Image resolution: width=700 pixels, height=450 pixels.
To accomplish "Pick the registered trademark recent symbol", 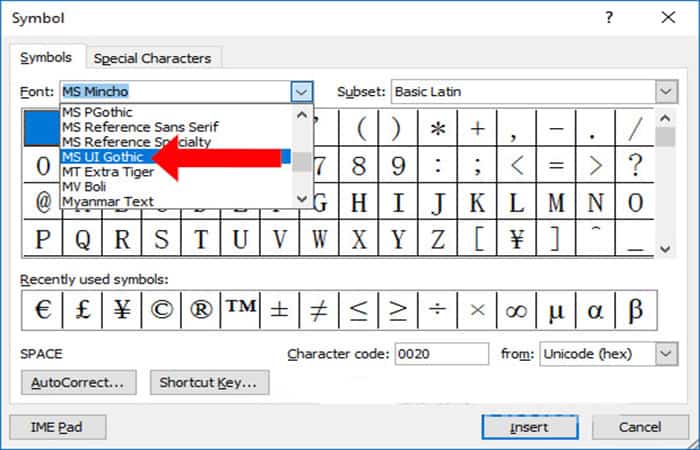I will 200,310.
